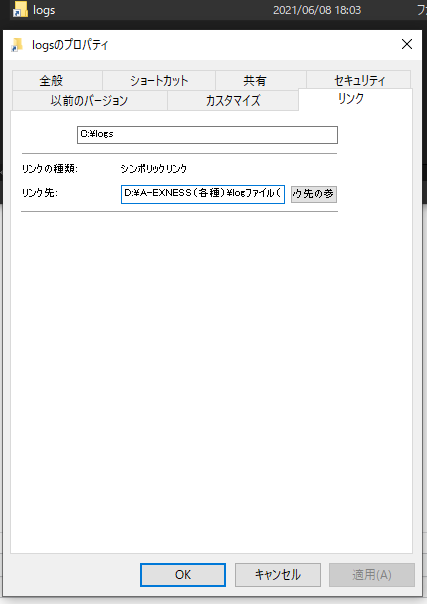The image size is (427, 604).
Task: Confirm with the OK button
Action: click(183, 575)
